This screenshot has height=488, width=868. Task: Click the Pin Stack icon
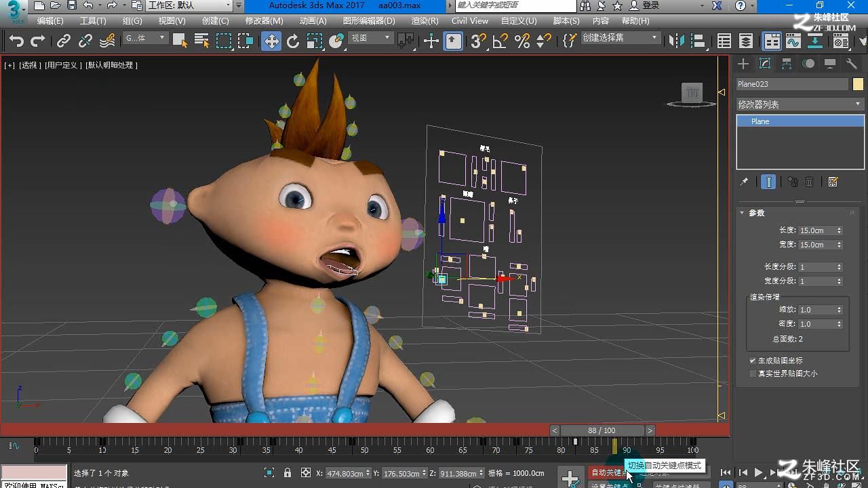pos(744,182)
